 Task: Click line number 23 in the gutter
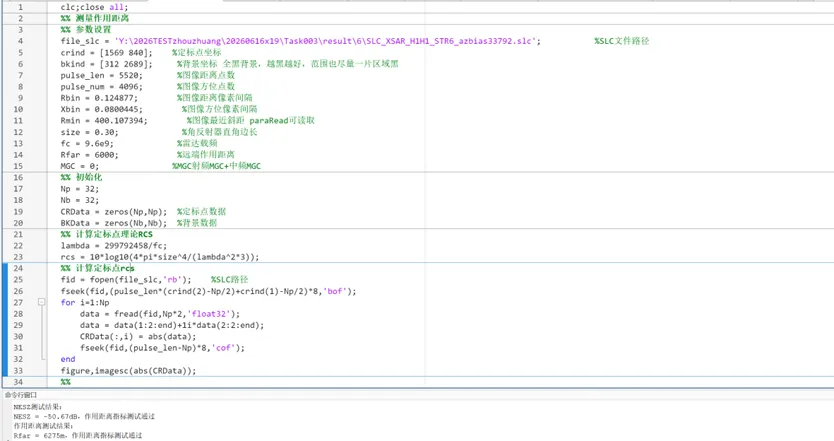point(18,257)
